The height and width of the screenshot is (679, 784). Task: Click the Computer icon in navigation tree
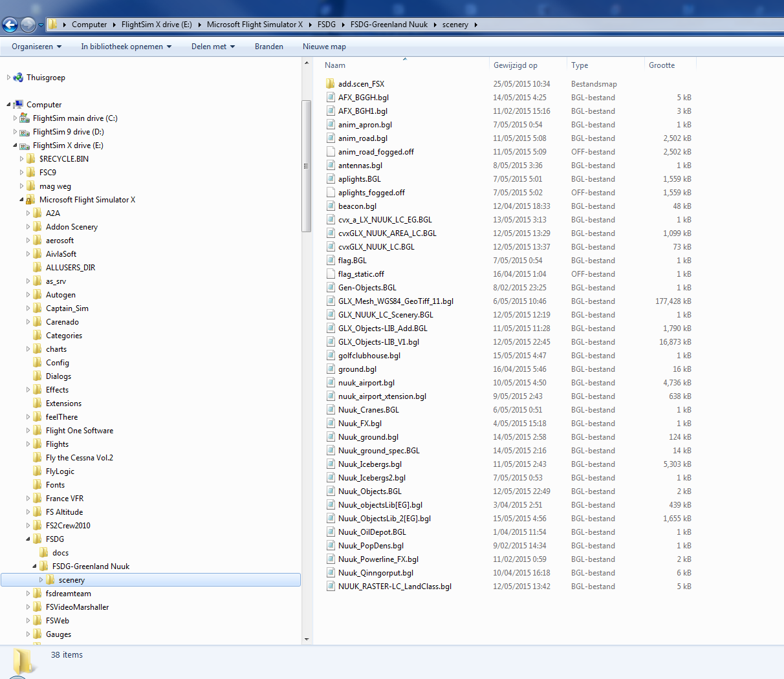click(18, 105)
